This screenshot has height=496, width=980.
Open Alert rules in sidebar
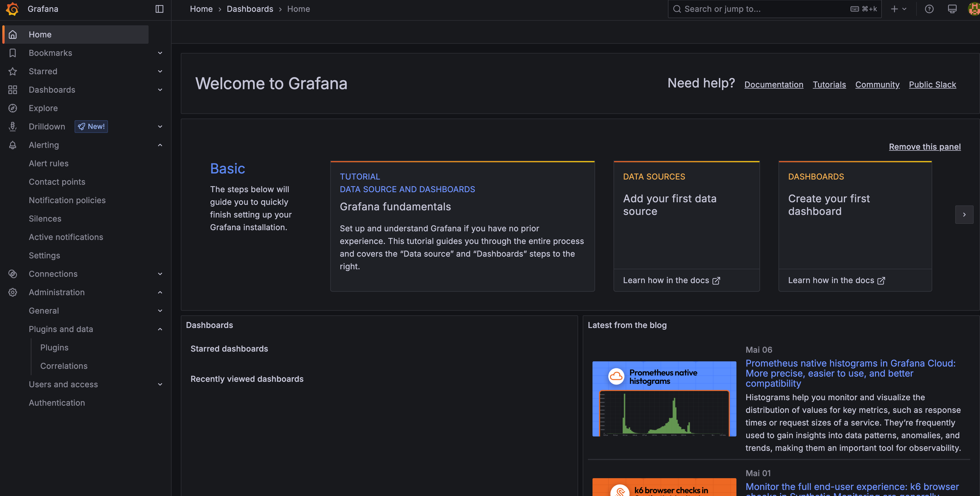tap(49, 163)
